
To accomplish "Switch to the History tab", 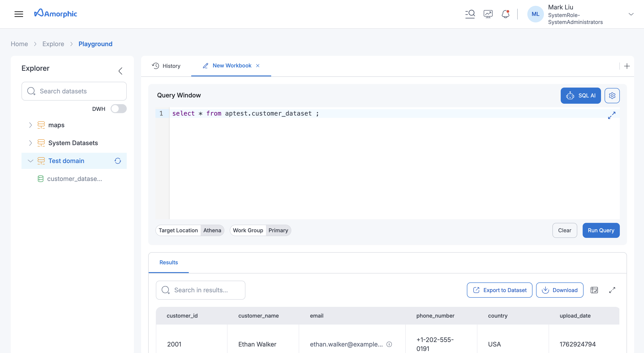I will (x=166, y=66).
